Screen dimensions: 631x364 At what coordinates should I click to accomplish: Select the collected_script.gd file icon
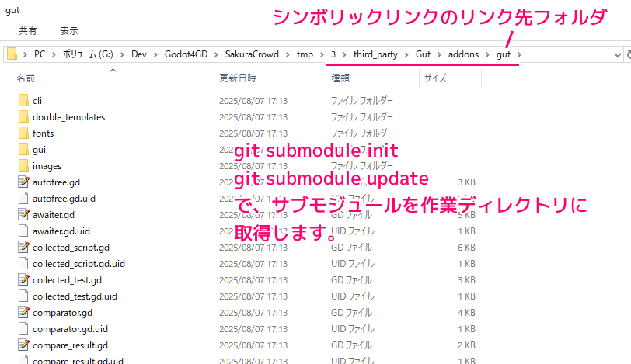tap(23, 248)
